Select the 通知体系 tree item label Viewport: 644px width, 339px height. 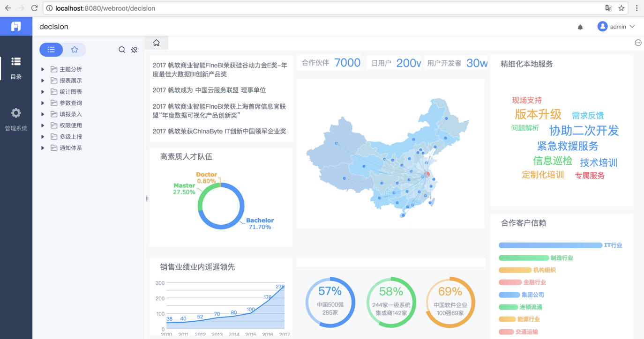(71, 148)
